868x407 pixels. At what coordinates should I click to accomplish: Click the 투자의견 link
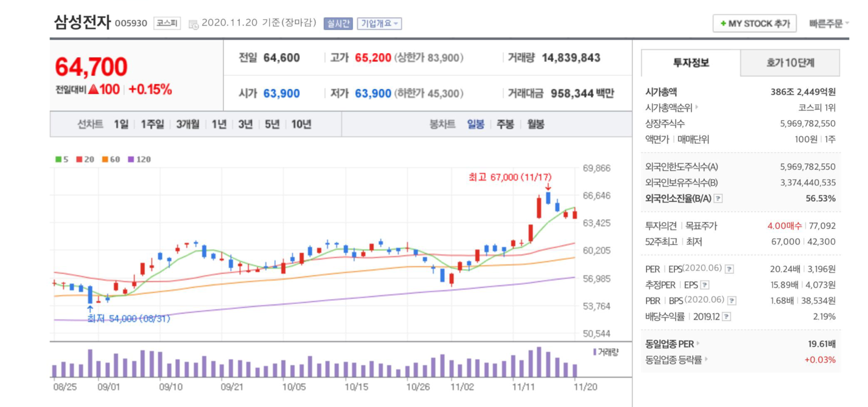click(x=661, y=226)
